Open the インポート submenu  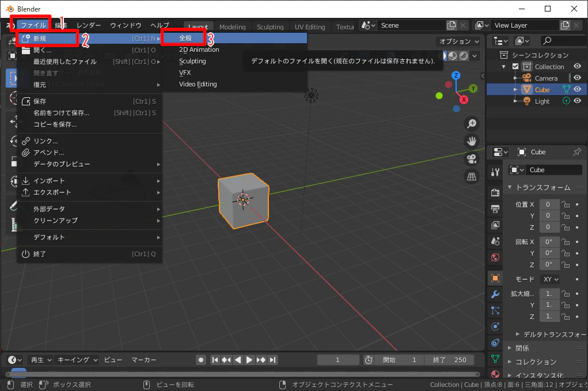click(x=90, y=181)
